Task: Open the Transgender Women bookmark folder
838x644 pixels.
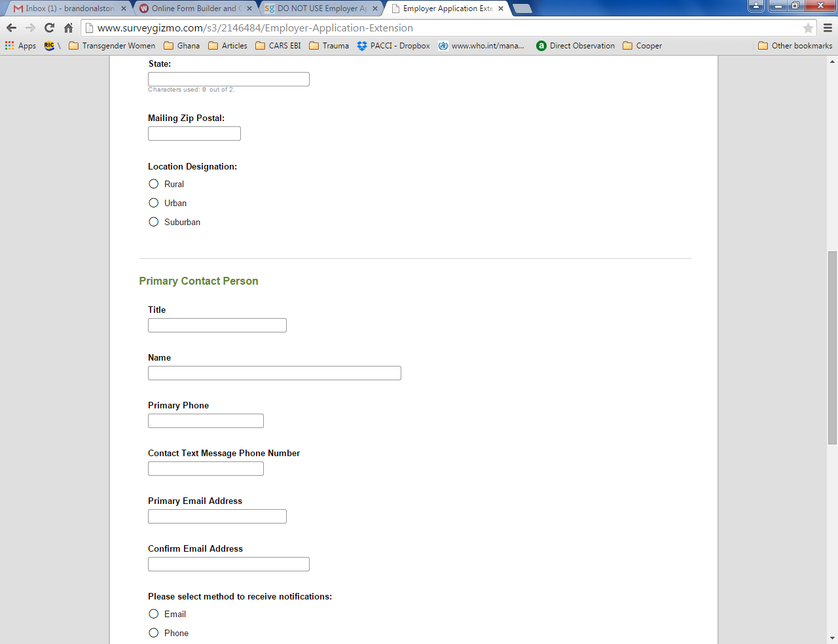Action: click(112, 46)
